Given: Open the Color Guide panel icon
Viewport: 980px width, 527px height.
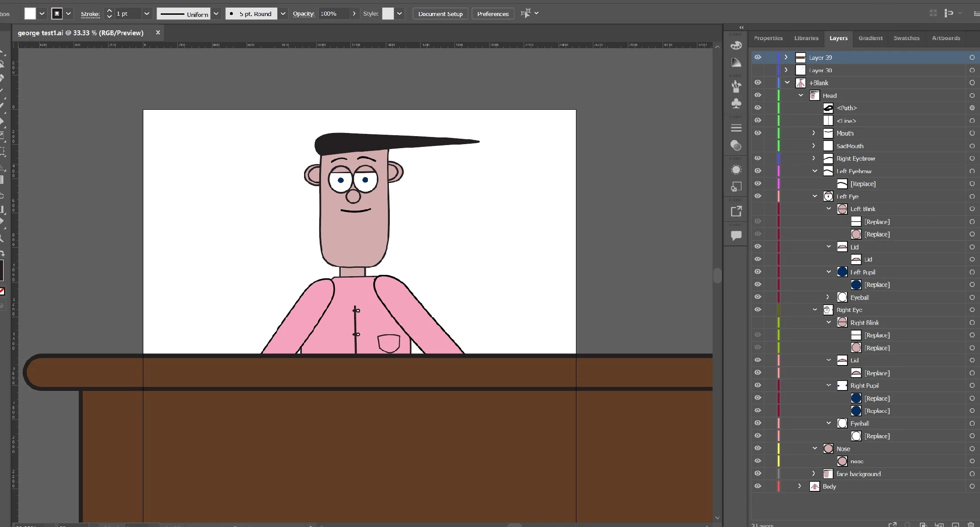Looking at the screenshot, I should (736, 62).
